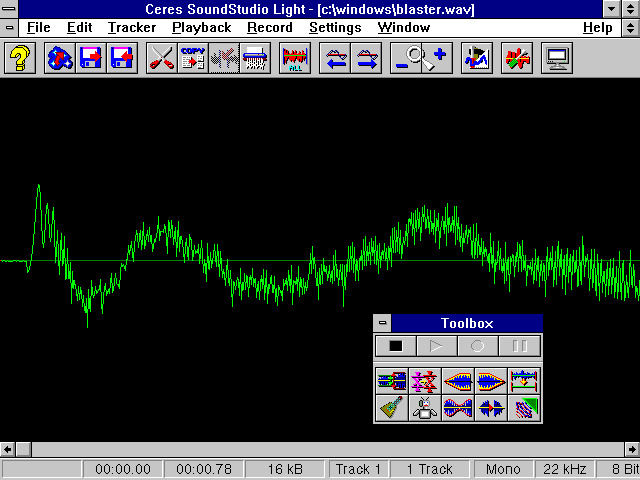This screenshot has height=480, width=640.
Task: Click the guitar icon in the Toolbox
Action: click(392, 408)
